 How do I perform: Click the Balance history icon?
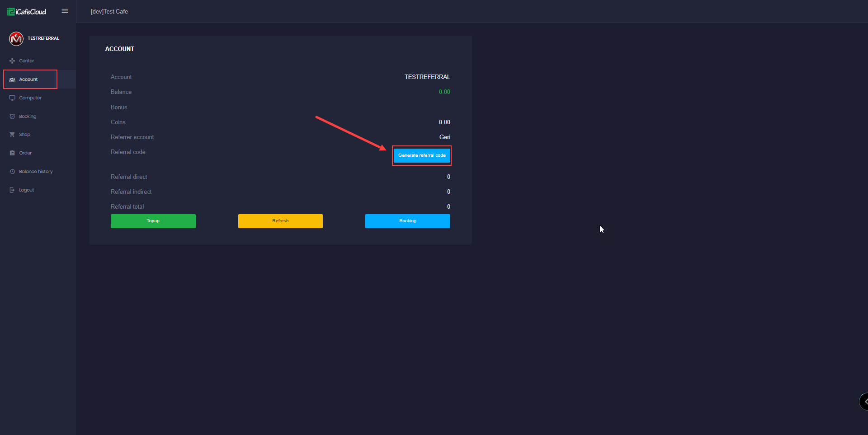pos(12,172)
